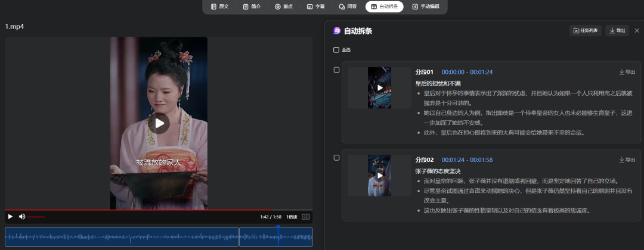This screenshot has height=250, width=644.
Task: Click the blue playhead marker on waveform
Action: 278,236
